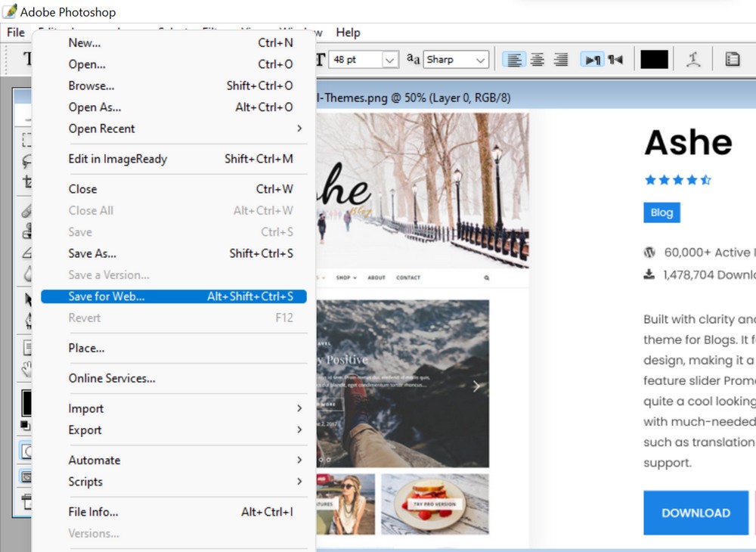
Task: Click the anti-aliasing 'aa' icon
Action: coord(414,59)
